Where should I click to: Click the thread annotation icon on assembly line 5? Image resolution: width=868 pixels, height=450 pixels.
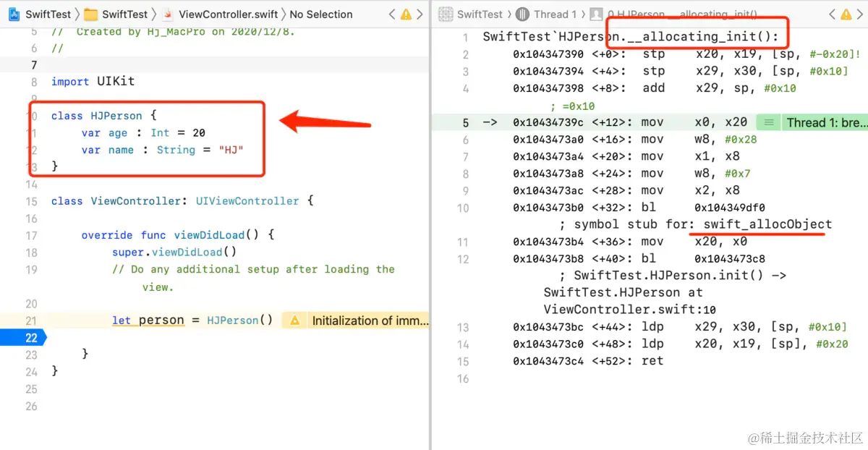(769, 122)
